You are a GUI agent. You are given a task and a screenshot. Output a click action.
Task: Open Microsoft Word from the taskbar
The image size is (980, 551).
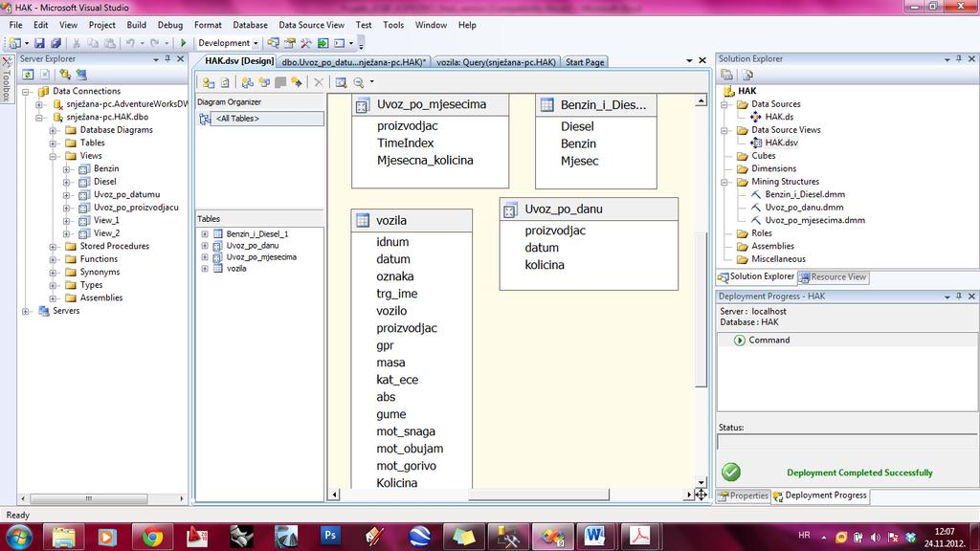pos(594,537)
